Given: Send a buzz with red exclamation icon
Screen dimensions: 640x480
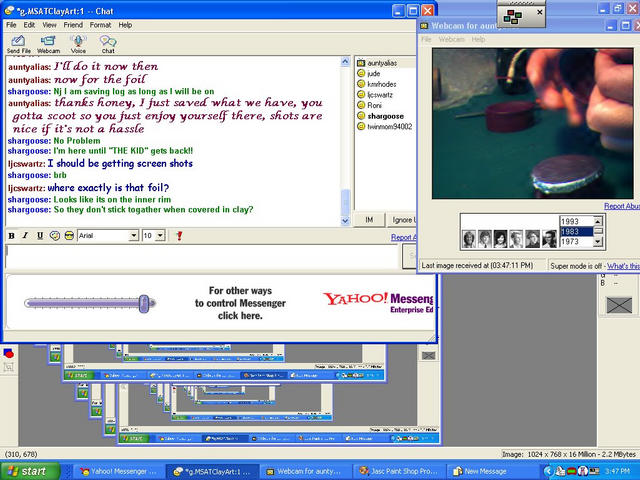Looking at the screenshot, I should (x=179, y=236).
